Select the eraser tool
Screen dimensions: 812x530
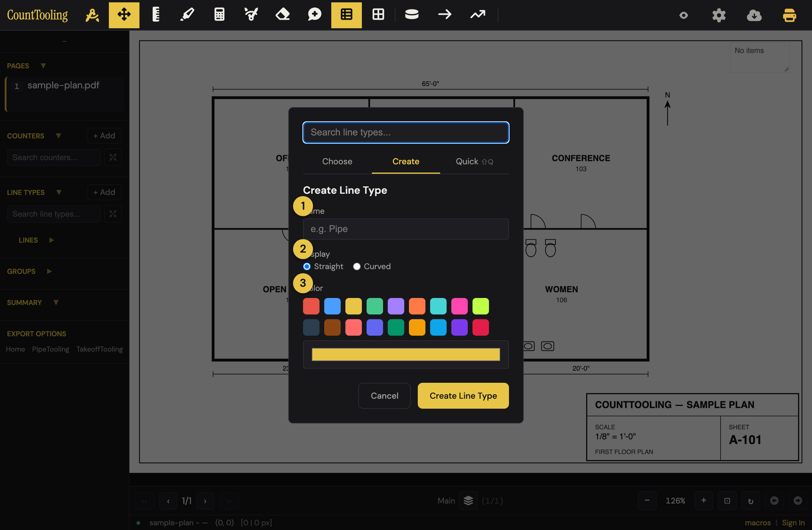pyautogui.click(x=282, y=15)
